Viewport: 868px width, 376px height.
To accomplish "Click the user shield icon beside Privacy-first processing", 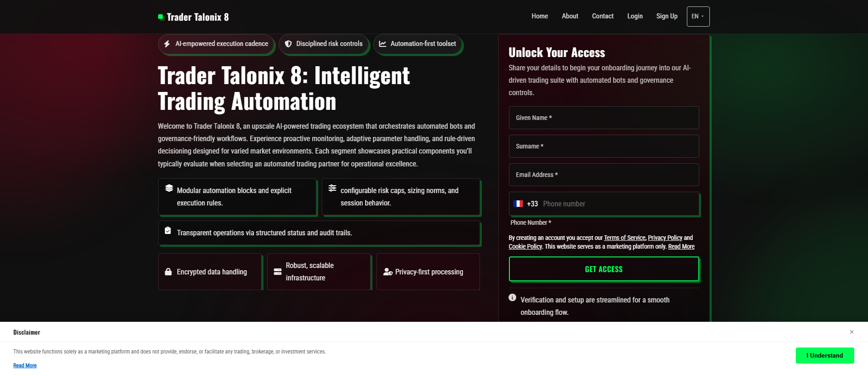I will tap(388, 272).
